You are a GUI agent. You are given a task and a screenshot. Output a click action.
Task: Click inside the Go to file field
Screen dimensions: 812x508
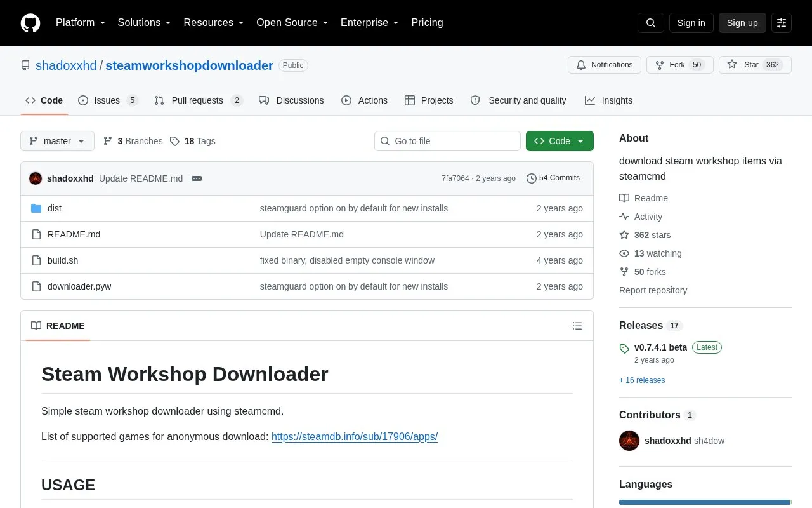pyautogui.click(x=447, y=141)
